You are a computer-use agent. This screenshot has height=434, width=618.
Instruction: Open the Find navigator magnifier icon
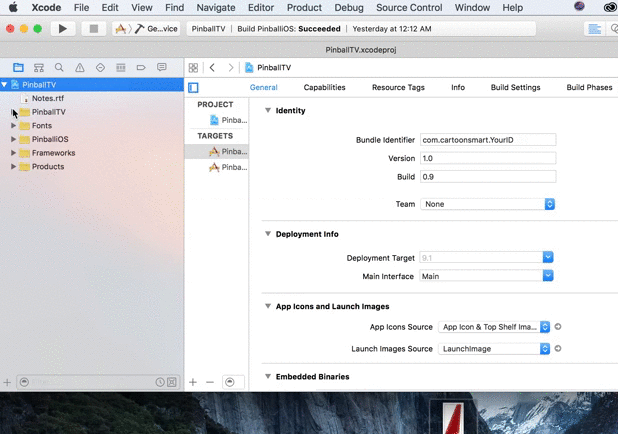[59, 68]
